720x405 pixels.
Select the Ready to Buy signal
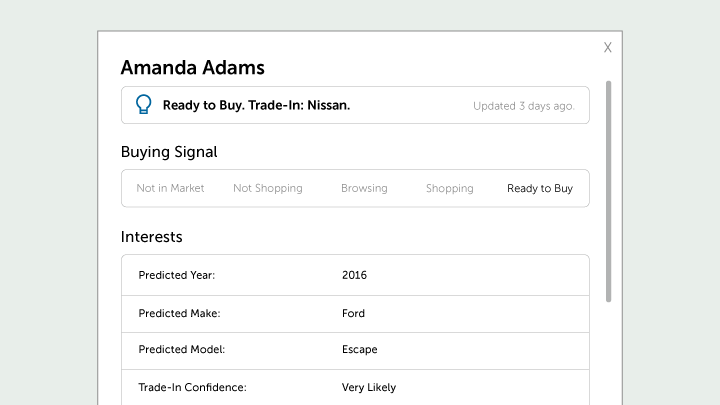tap(540, 188)
